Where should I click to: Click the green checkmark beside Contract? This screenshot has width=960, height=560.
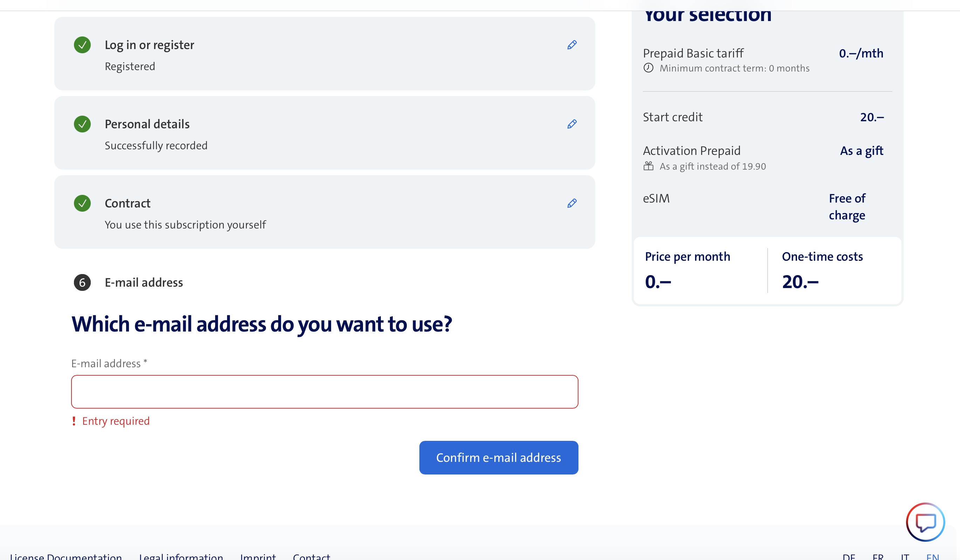click(x=82, y=203)
